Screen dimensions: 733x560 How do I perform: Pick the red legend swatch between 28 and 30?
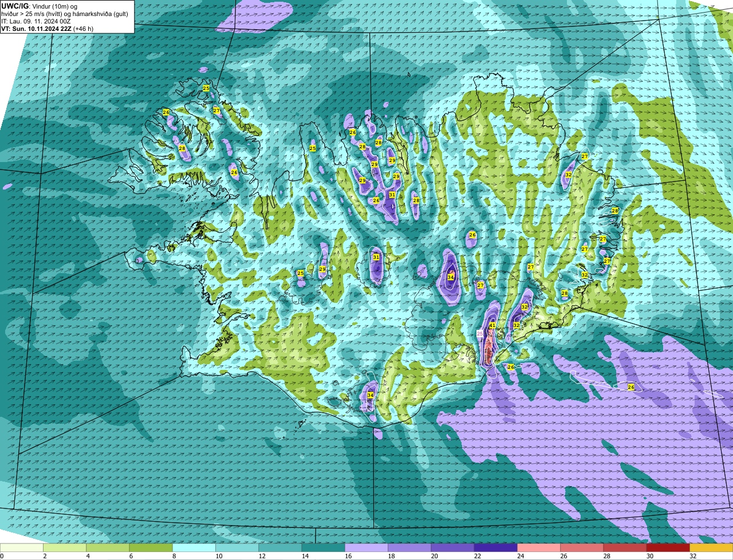point(625,547)
